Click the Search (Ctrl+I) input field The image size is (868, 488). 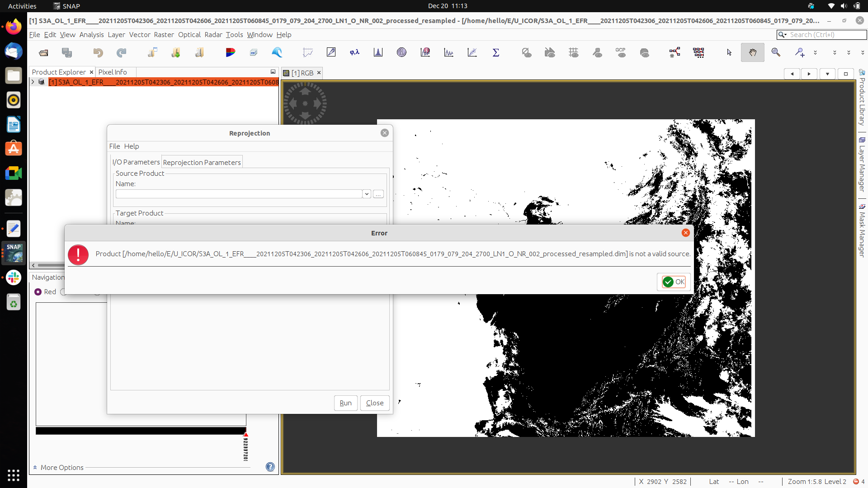[827, 35]
